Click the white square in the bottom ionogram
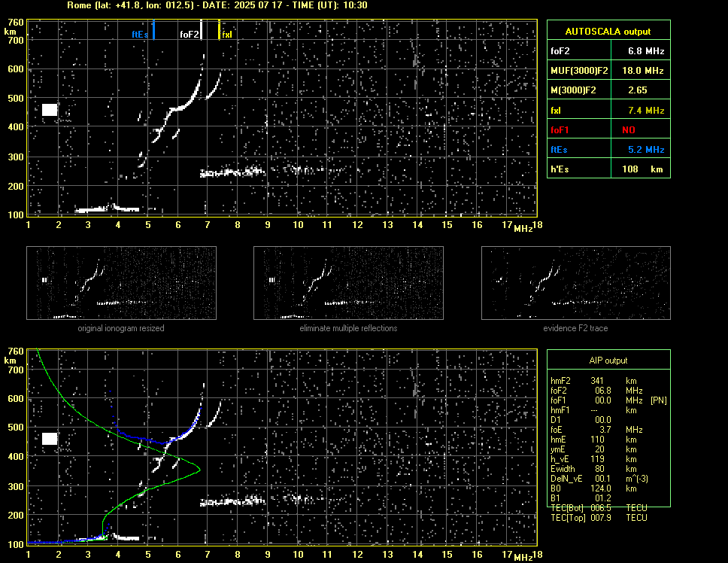This screenshot has width=728, height=563. pos(50,439)
